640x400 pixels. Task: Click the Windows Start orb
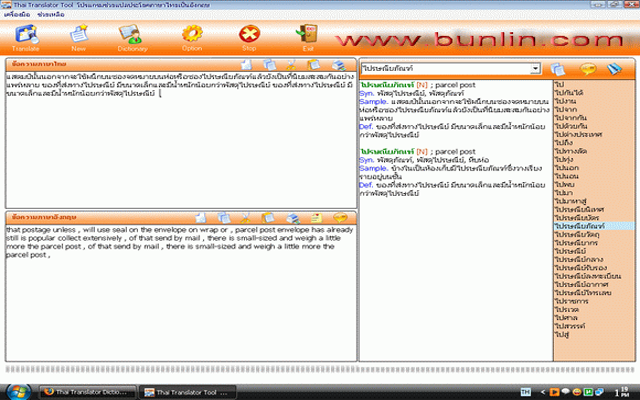coord(18,392)
